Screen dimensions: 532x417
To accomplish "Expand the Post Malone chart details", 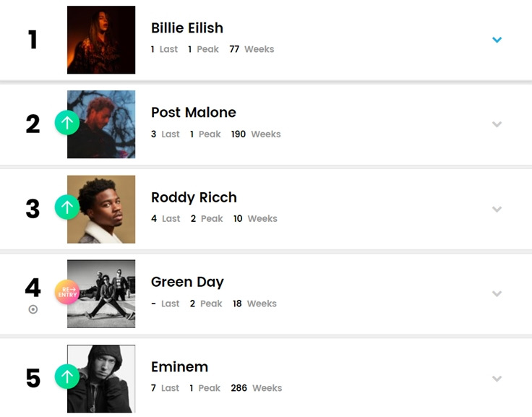I will pos(497,124).
